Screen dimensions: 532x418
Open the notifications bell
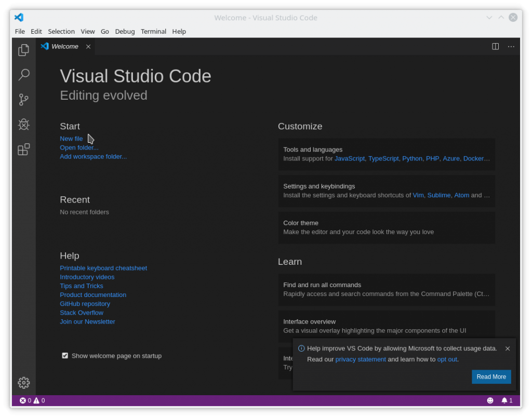click(x=507, y=400)
